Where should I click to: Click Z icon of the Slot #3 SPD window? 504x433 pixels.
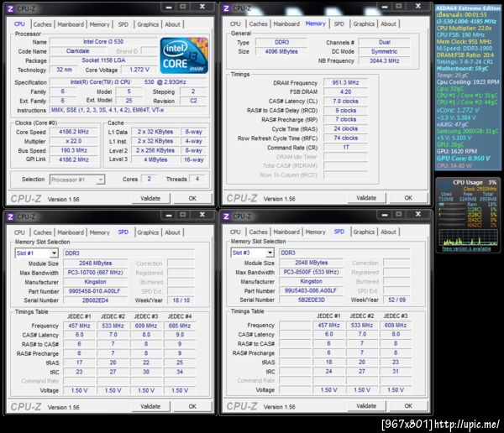click(x=226, y=216)
